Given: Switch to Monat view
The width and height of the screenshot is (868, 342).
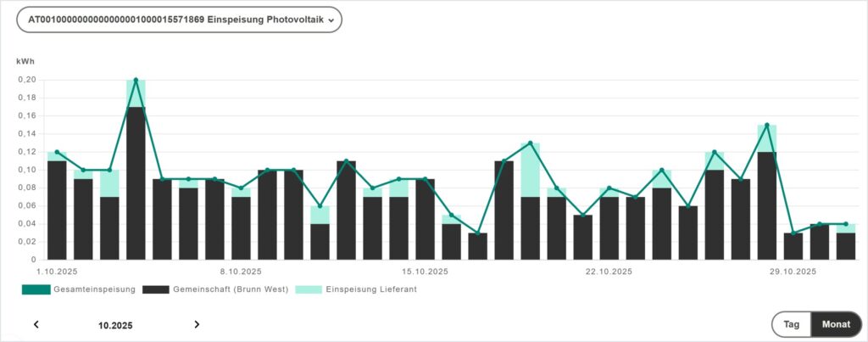Looking at the screenshot, I should (x=836, y=324).
